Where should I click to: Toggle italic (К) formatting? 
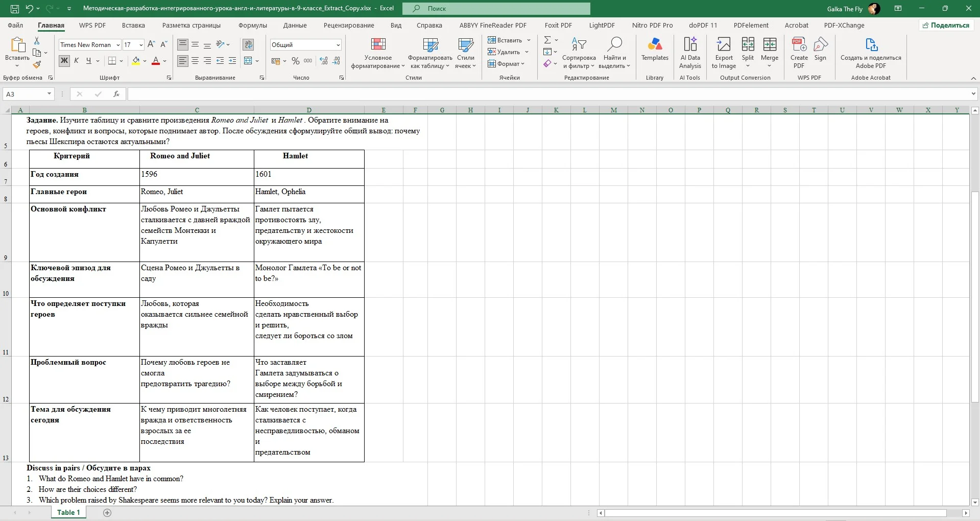click(77, 61)
